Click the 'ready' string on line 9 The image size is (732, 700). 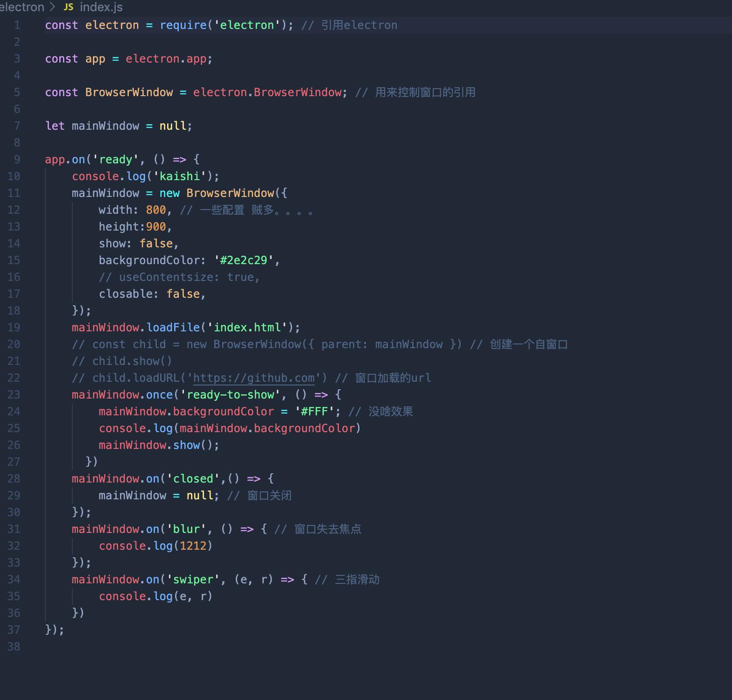(x=116, y=160)
